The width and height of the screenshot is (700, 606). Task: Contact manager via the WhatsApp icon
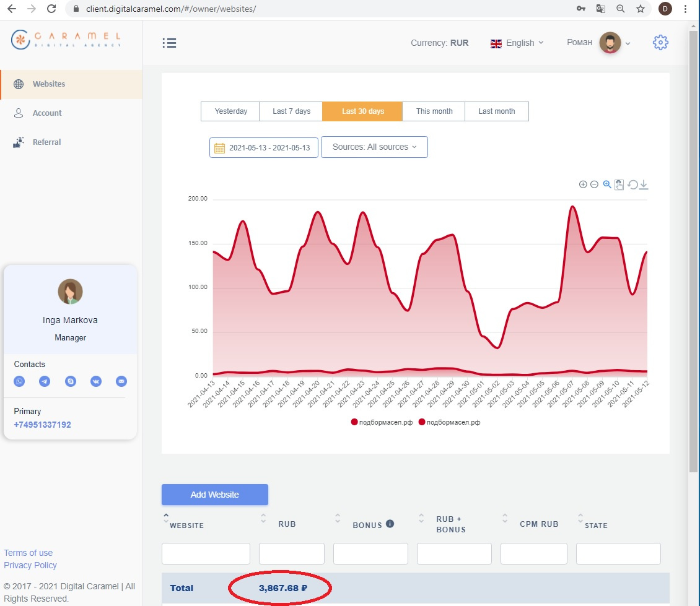click(20, 381)
